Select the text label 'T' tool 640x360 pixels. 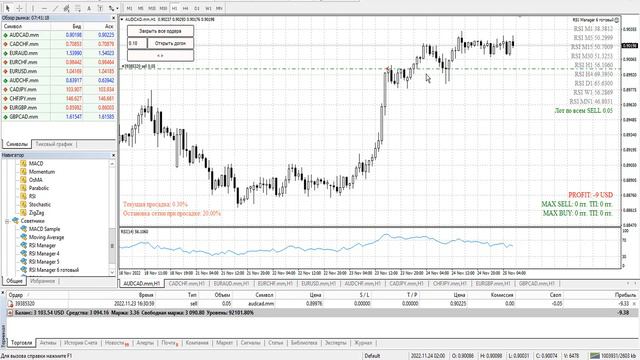point(100,8)
